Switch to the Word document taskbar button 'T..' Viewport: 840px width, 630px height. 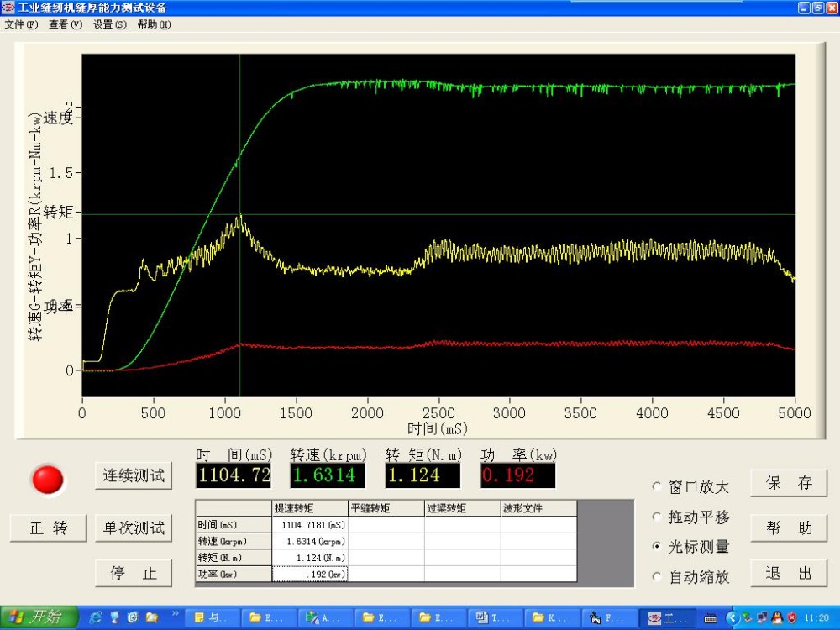click(495, 617)
